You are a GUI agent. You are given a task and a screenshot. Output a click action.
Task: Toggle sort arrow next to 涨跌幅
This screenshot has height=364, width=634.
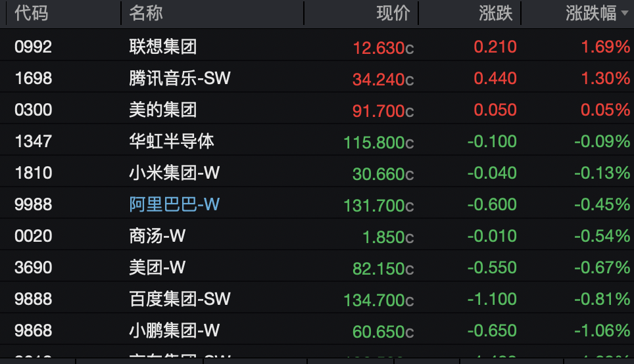tap(625, 13)
